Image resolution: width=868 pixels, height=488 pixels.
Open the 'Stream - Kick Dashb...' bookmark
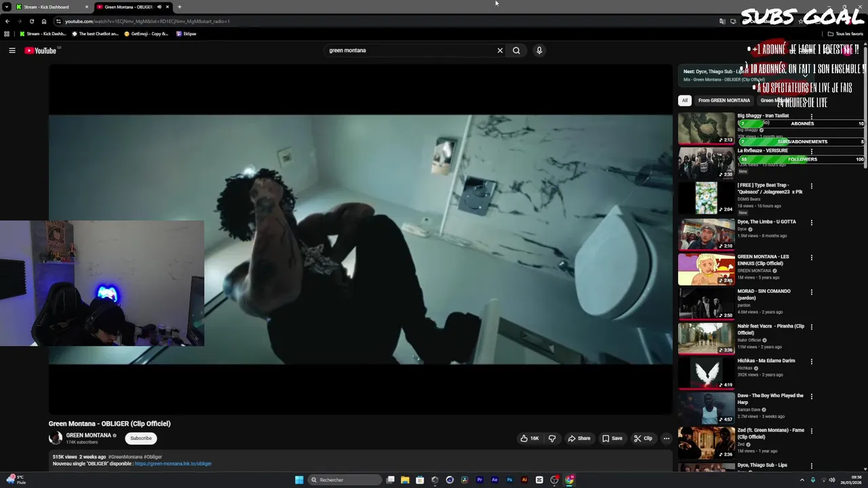click(x=43, y=34)
